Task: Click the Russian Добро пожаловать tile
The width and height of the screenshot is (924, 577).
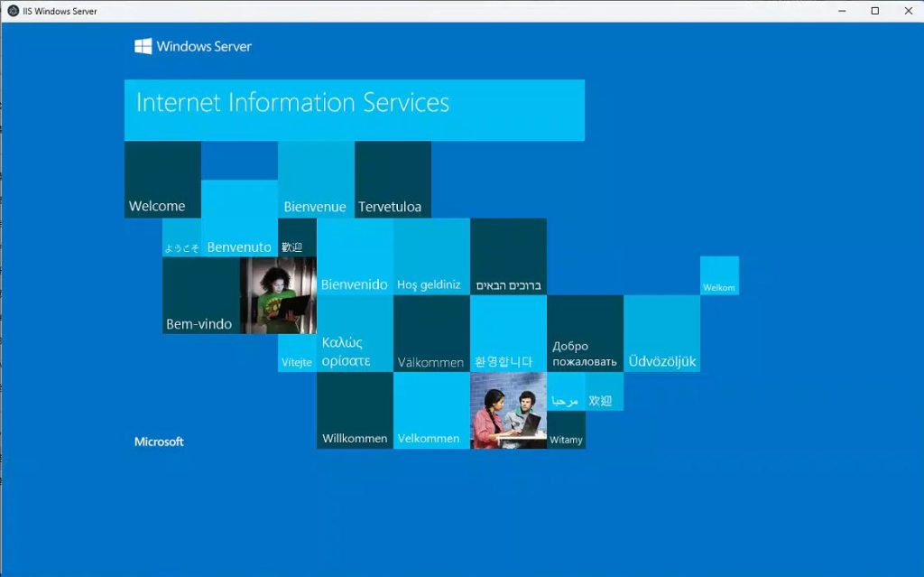Action: (x=585, y=333)
